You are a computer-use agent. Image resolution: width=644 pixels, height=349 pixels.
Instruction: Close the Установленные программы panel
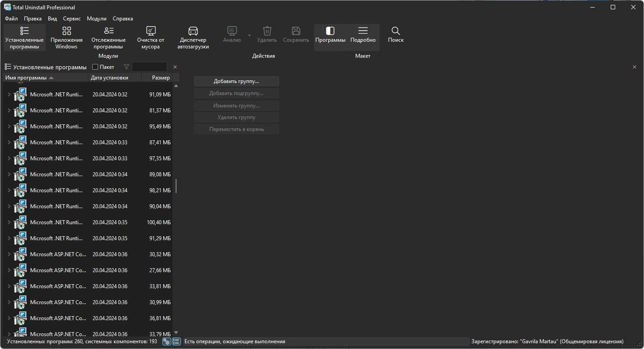175,67
